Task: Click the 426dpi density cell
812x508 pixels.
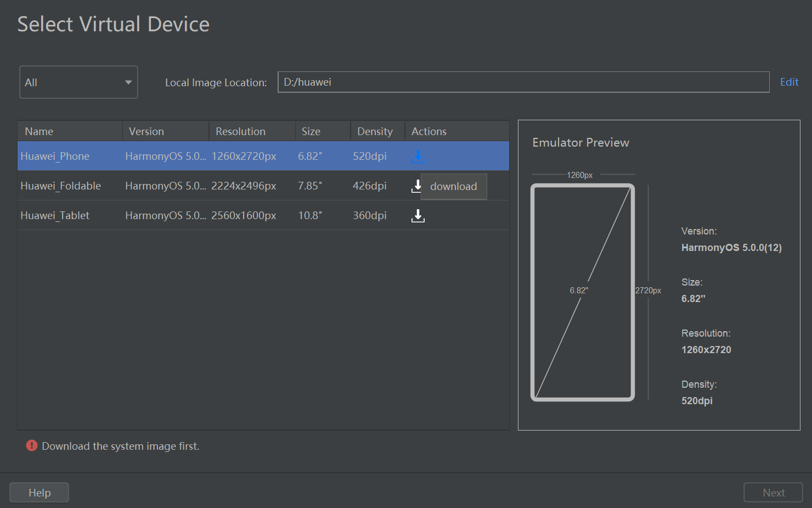Action: click(369, 186)
